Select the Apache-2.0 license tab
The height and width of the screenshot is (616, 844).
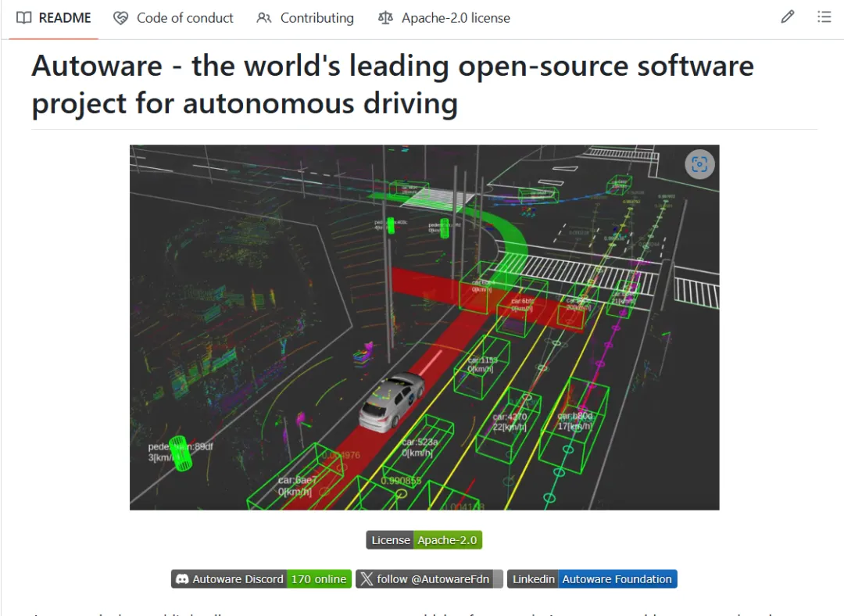click(444, 18)
